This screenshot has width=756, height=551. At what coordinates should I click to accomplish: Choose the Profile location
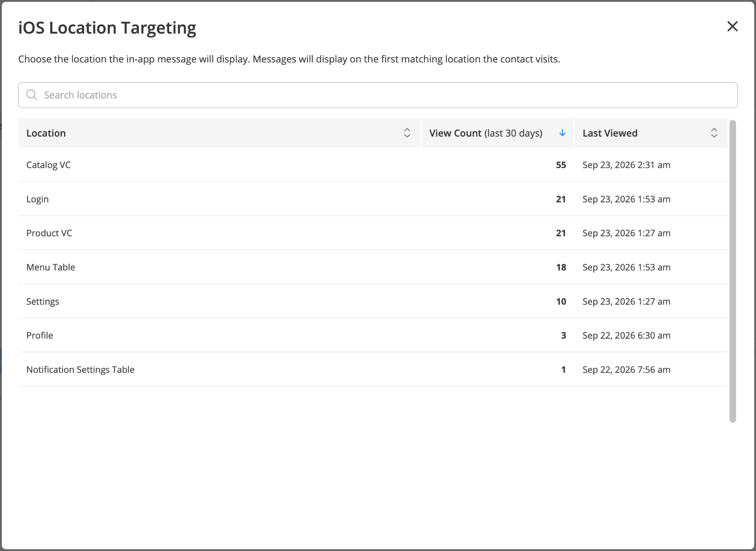coord(39,335)
